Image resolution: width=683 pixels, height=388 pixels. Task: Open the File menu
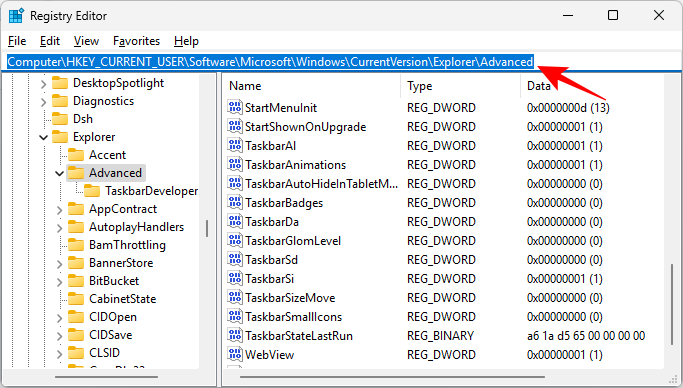[x=17, y=41]
